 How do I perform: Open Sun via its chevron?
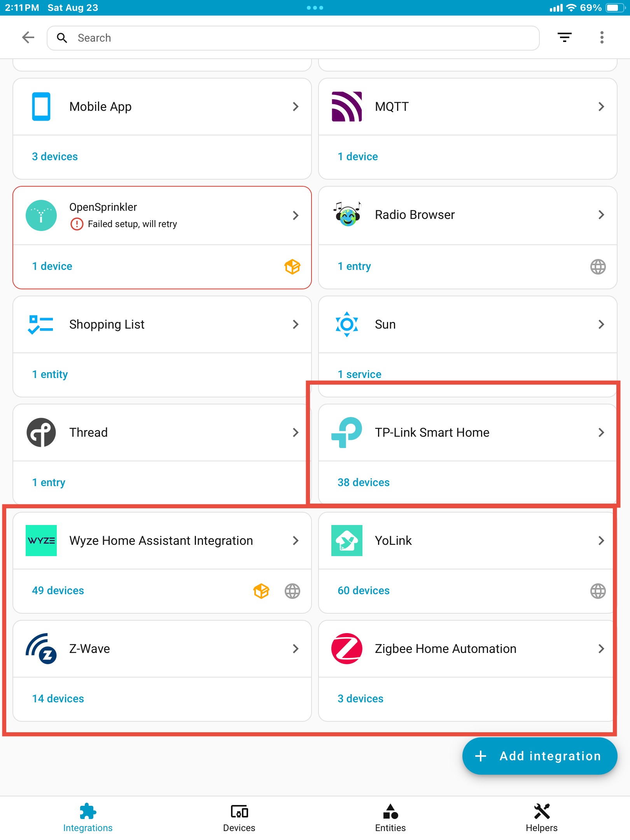[x=601, y=324]
